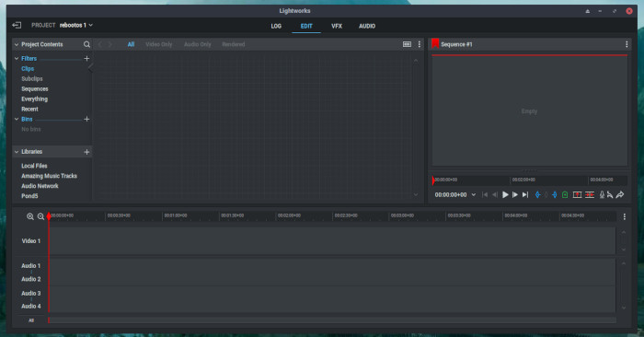Add a library with the plus icon
This screenshot has width=644, height=337.
coord(86,152)
